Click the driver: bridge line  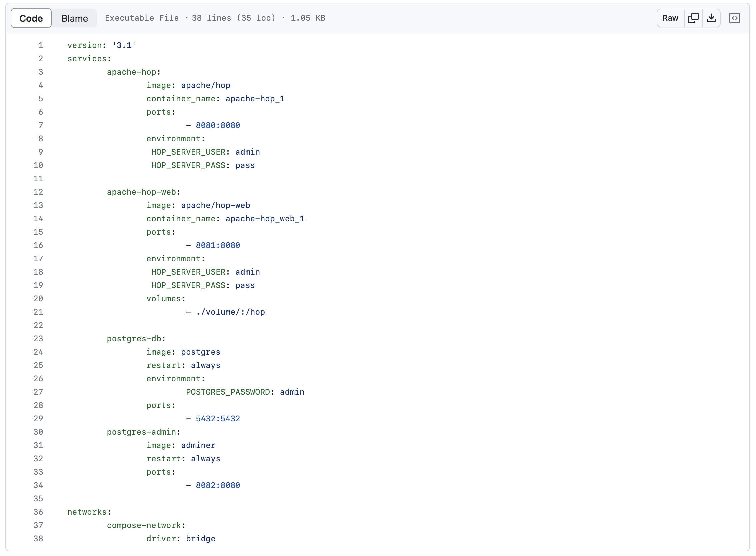(x=181, y=538)
